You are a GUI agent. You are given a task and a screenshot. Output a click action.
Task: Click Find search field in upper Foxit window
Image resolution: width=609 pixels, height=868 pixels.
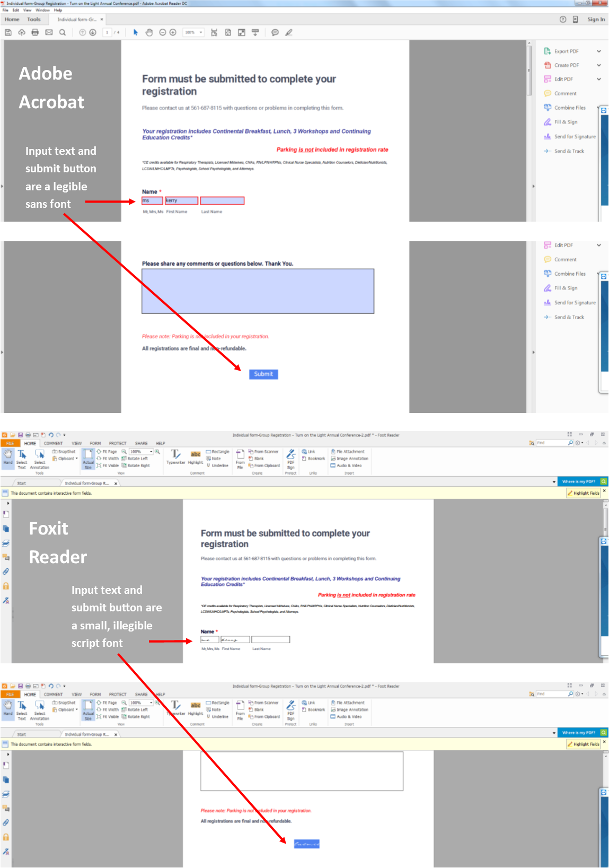pos(551,443)
